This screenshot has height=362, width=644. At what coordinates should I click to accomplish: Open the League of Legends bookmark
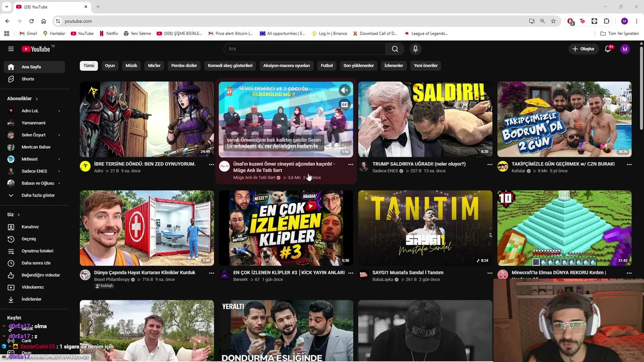coord(426,33)
